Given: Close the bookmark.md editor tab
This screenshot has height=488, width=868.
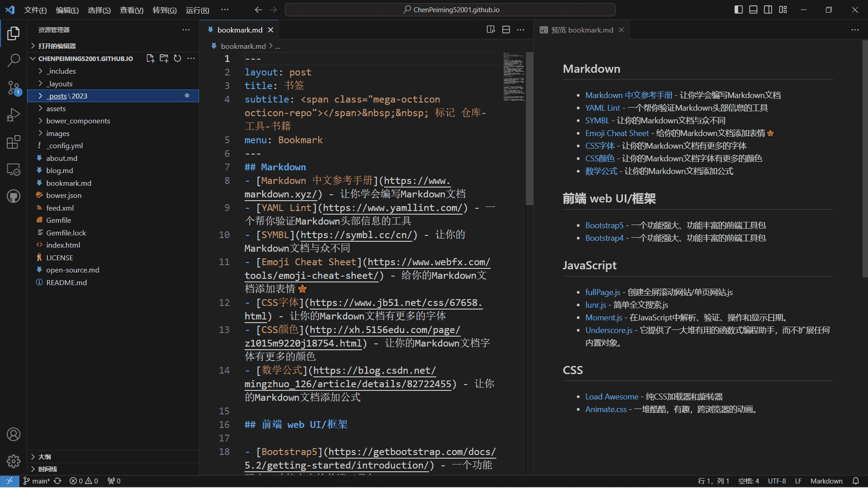Looking at the screenshot, I should (x=270, y=30).
